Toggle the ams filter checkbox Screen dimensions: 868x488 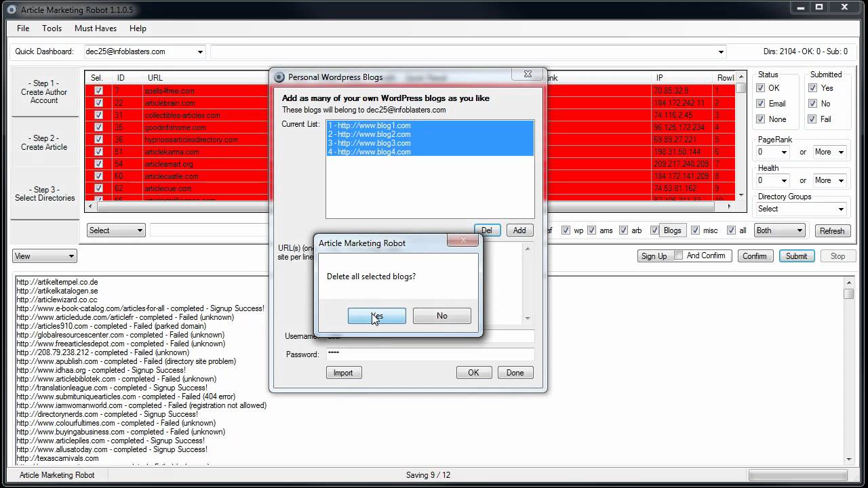(x=592, y=230)
